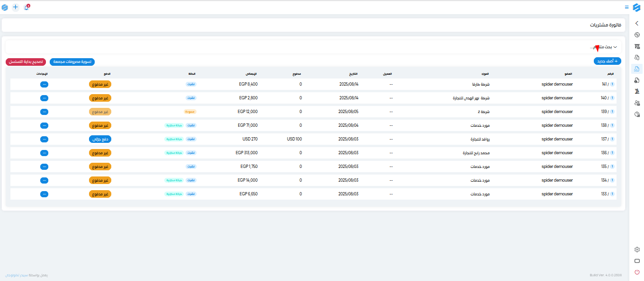644x281 pixels.
Task: Open the notifications bell icon
Action: pyautogui.click(x=27, y=7)
